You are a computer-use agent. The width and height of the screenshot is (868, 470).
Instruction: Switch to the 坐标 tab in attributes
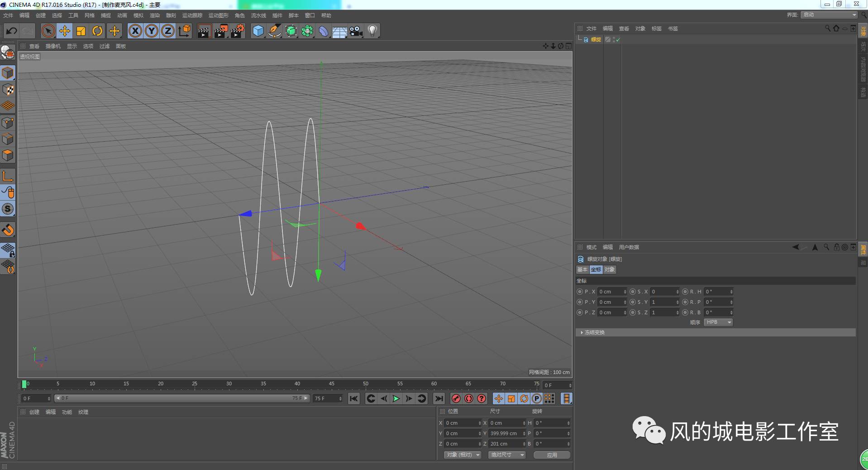596,269
